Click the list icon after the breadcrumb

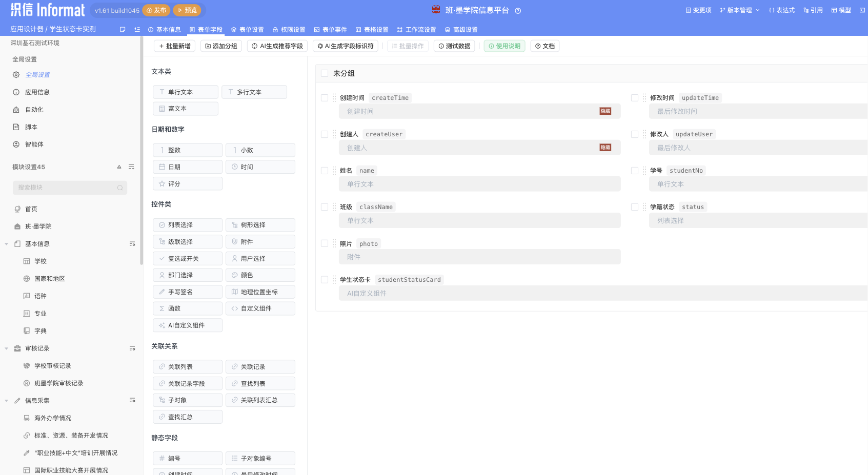click(137, 30)
